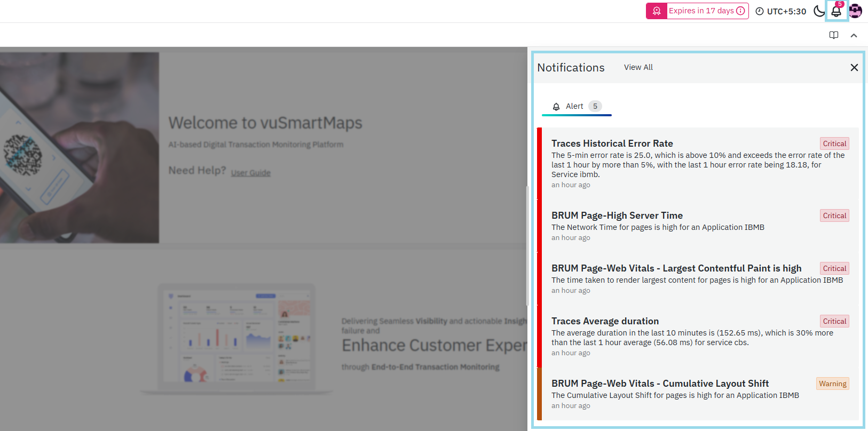Open the Largest Contentful Paint alert
This screenshot has width=868, height=431.
676,268
